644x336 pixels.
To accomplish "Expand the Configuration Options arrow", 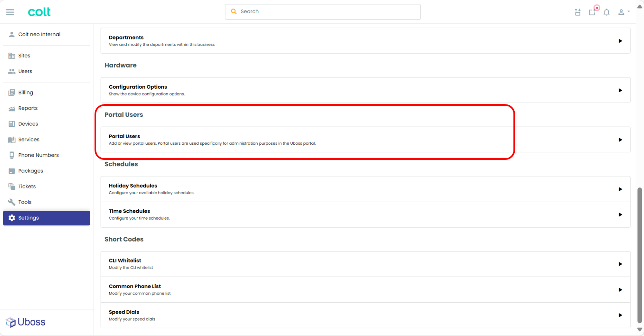I will 620,90.
